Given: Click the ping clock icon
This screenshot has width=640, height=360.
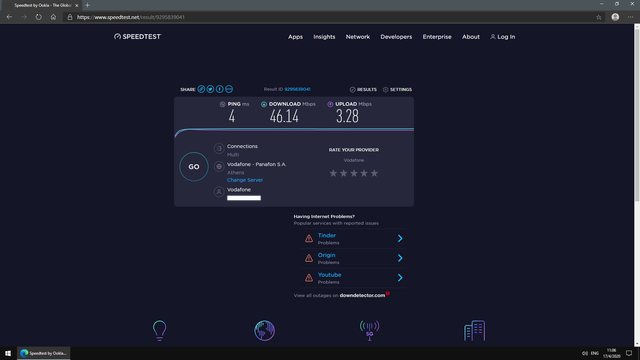Looking at the screenshot, I should coord(222,104).
